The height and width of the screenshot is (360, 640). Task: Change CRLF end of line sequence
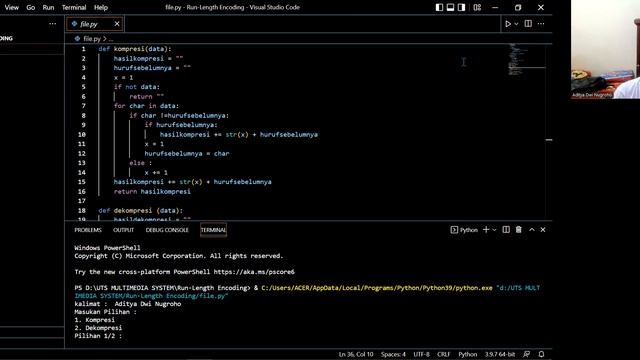[x=443, y=354]
